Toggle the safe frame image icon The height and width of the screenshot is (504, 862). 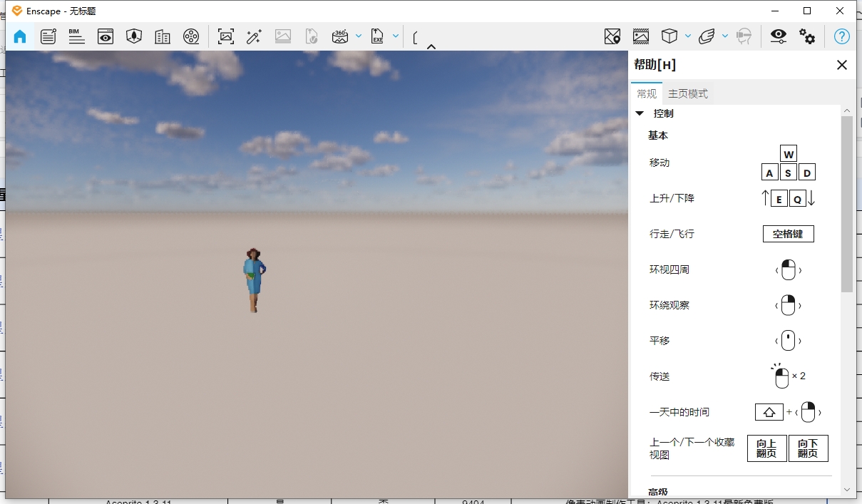click(x=640, y=36)
